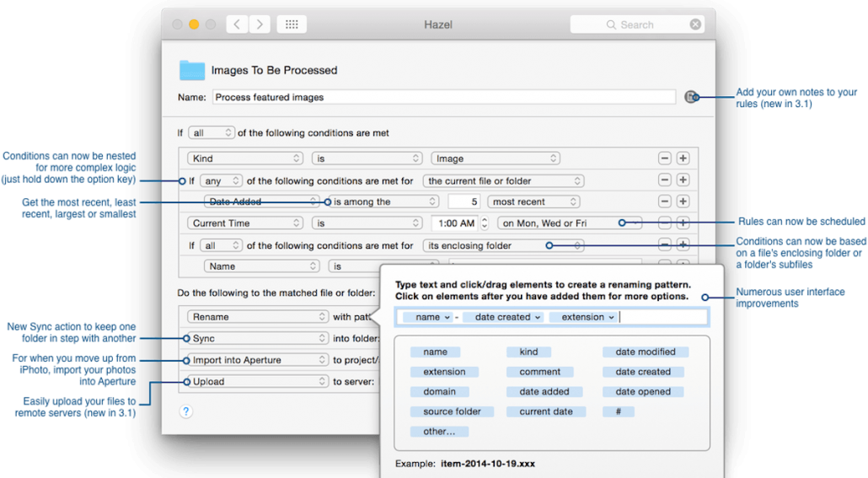Open the 'on Mon, Wed or Fri' dropdown
Viewport: 868px width, 478px height.
point(569,223)
